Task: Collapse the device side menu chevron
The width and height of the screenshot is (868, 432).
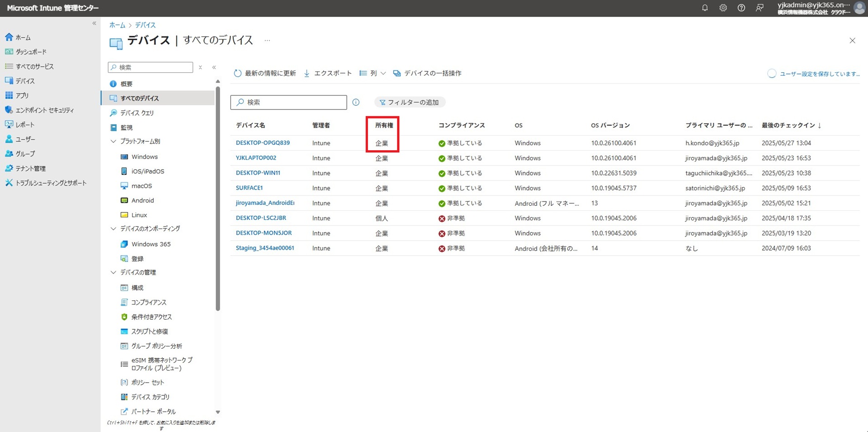Action: point(214,67)
